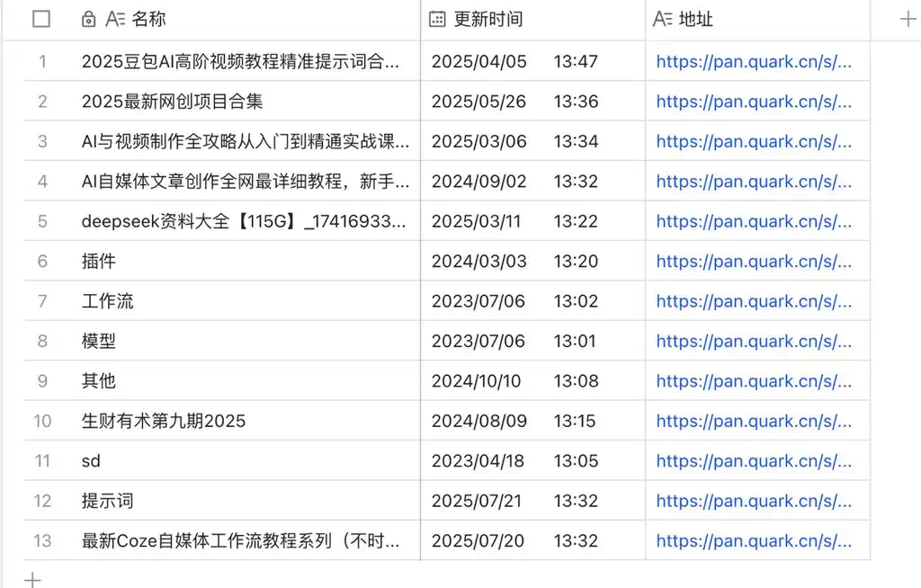Open the quark link for 提示词 row

(754, 501)
